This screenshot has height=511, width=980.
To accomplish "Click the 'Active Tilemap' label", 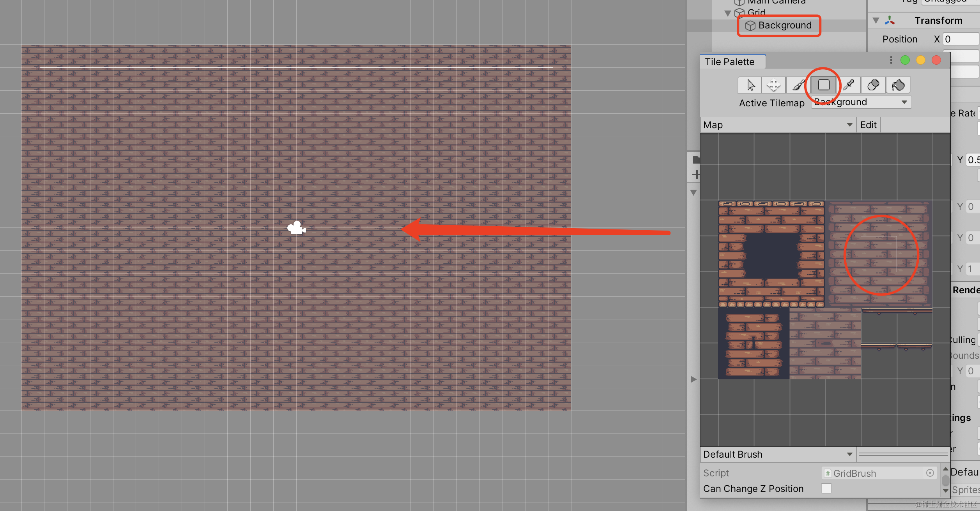I will pyautogui.click(x=771, y=103).
